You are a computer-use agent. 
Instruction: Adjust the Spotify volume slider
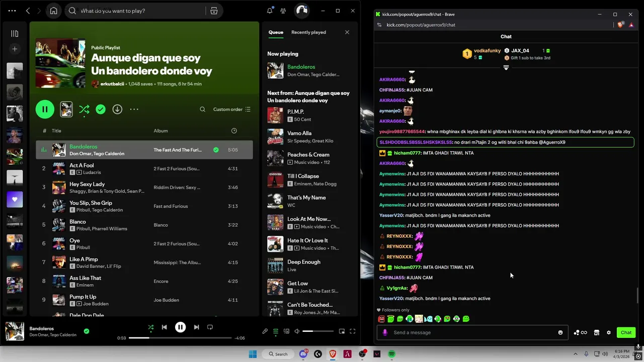point(318,331)
